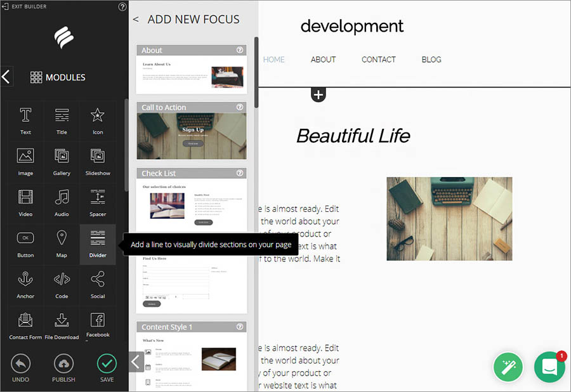Select the Divider module
The image size is (571, 392).
(x=98, y=245)
